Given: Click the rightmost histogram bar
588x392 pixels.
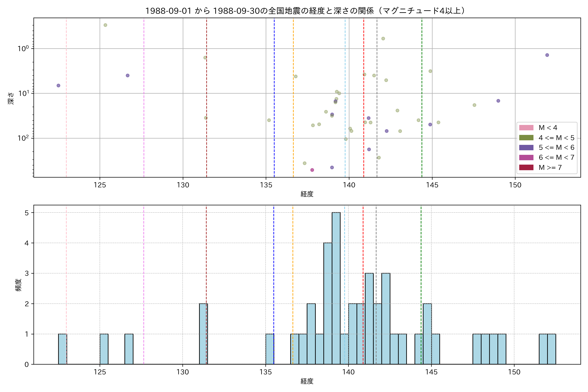Looking at the screenshot, I should pos(552,349).
